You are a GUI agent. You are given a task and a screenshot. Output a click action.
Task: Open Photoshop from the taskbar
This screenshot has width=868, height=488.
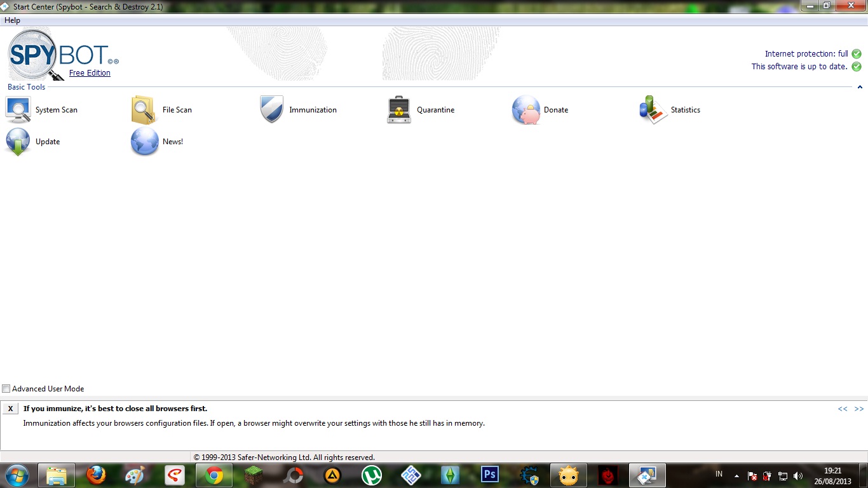coord(489,475)
